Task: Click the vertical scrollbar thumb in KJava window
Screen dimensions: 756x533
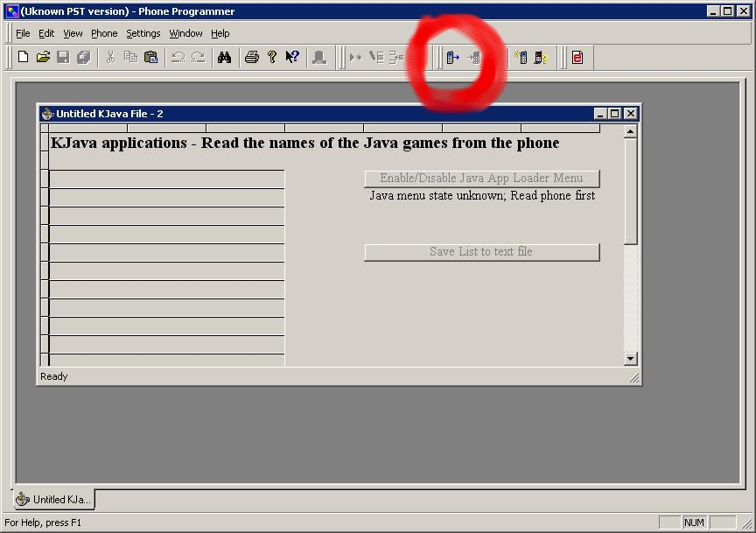Action: click(x=630, y=191)
